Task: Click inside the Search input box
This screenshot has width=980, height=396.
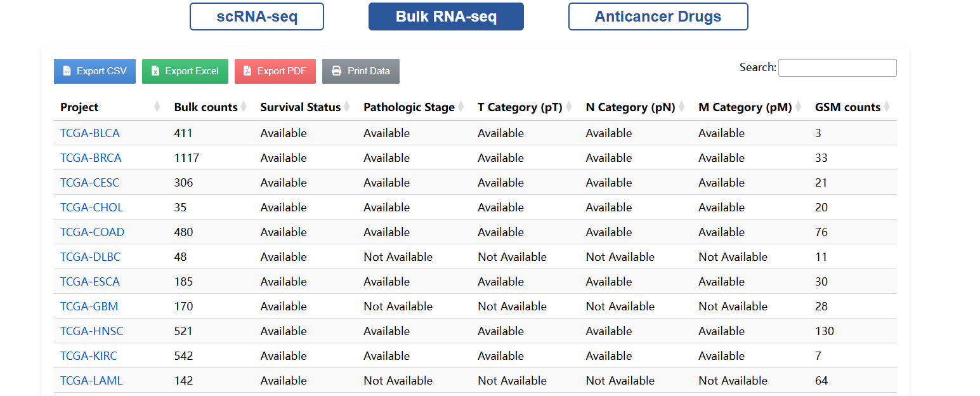Action: [837, 67]
